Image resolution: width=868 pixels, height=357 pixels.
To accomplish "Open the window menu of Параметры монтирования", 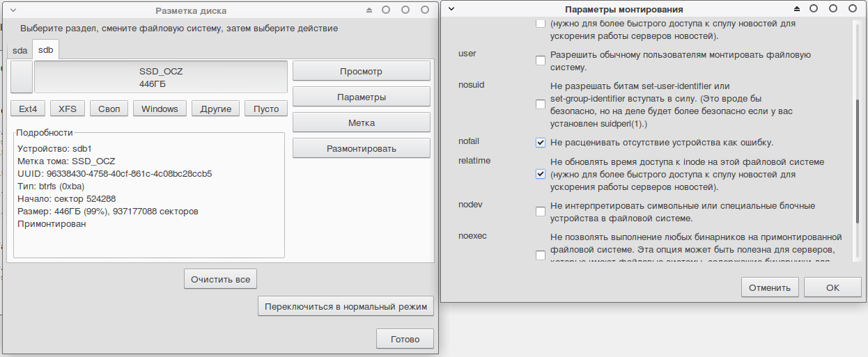I will [451, 9].
